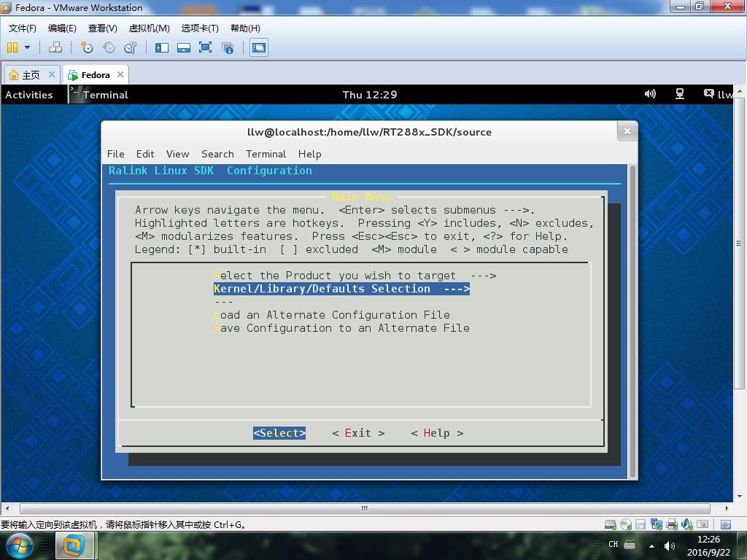Viewport: 747px width, 560px height.
Task: Close the terminal window
Action: click(x=627, y=131)
